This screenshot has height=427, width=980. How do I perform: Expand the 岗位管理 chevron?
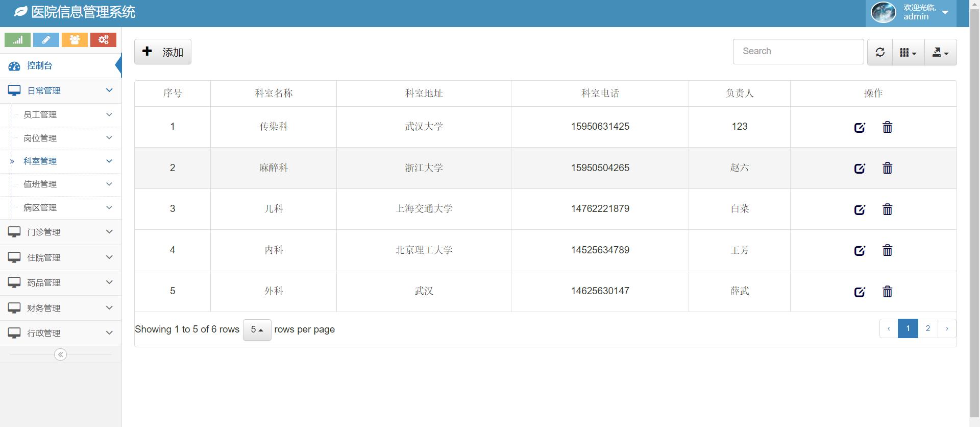point(109,138)
